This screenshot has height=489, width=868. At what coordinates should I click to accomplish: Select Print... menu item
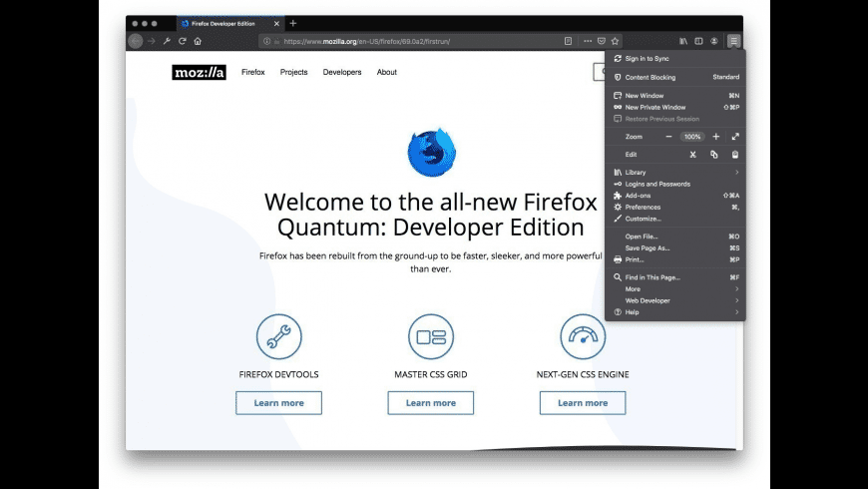(675, 259)
